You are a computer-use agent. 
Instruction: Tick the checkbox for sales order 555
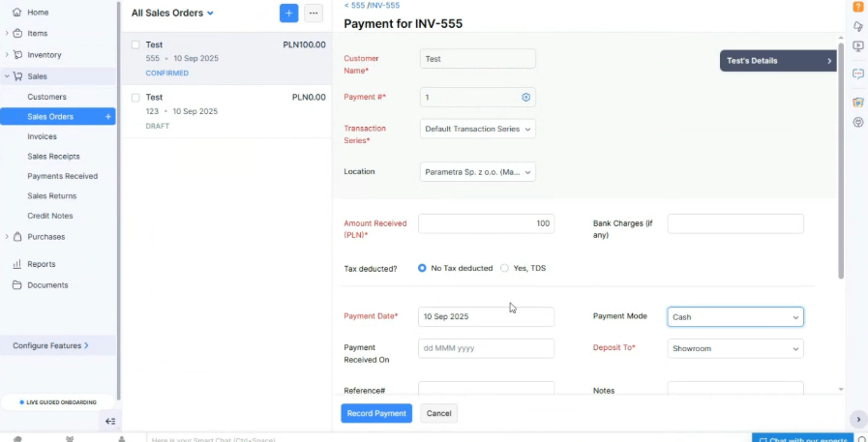click(135, 44)
